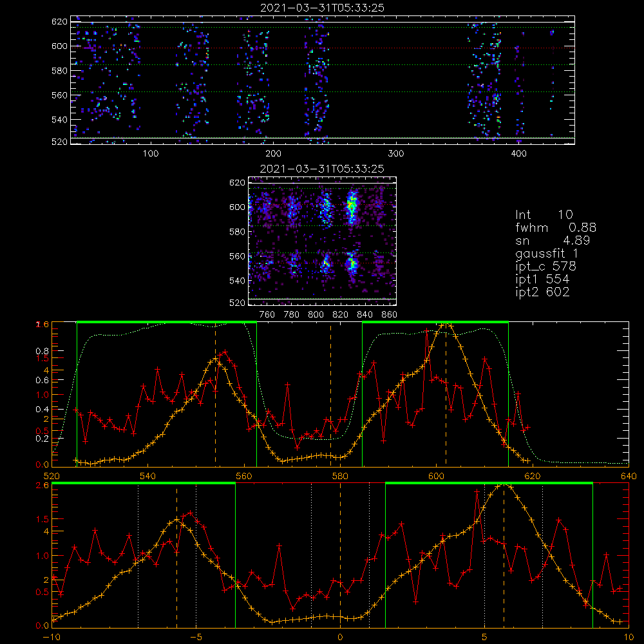This screenshot has width=644, height=644.
Task: Click x-axis label 100 on top plot
Action: pyautogui.click(x=151, y=154)
